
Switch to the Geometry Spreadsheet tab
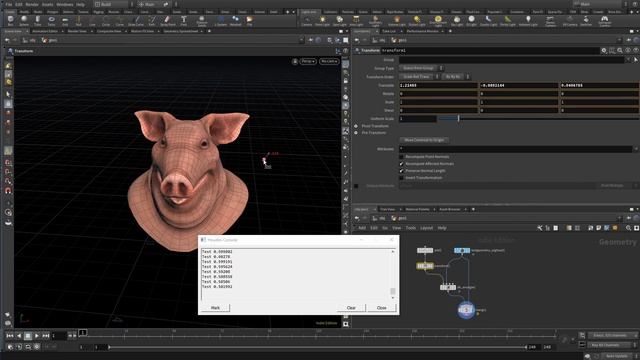pyautogui.click(x=180, y=31)
